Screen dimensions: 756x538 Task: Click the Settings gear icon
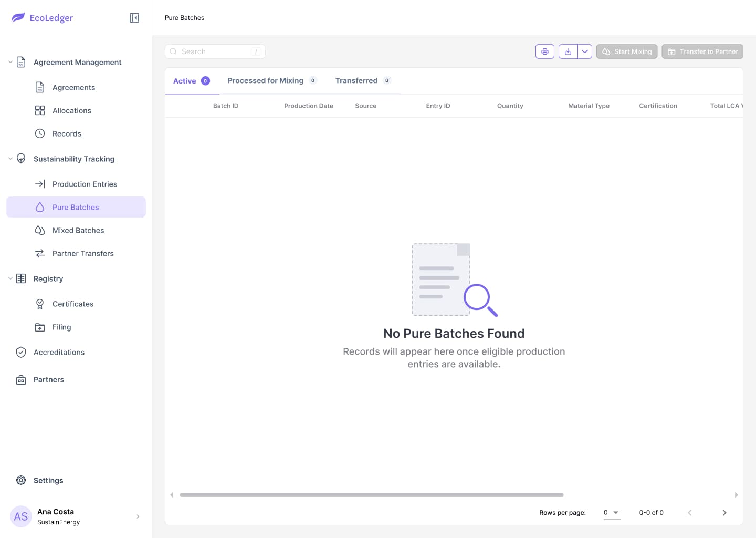tap(21, 480)
